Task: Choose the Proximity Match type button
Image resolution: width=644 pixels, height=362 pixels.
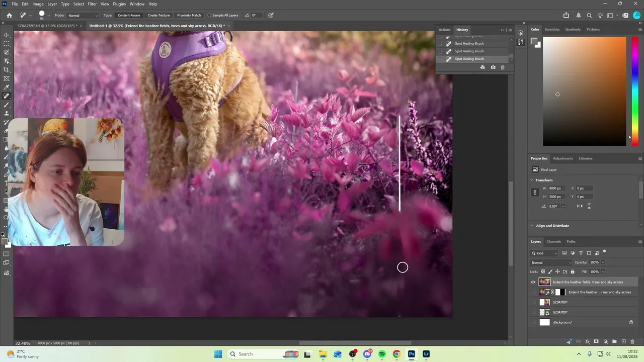Action: (x=189, y=15)
